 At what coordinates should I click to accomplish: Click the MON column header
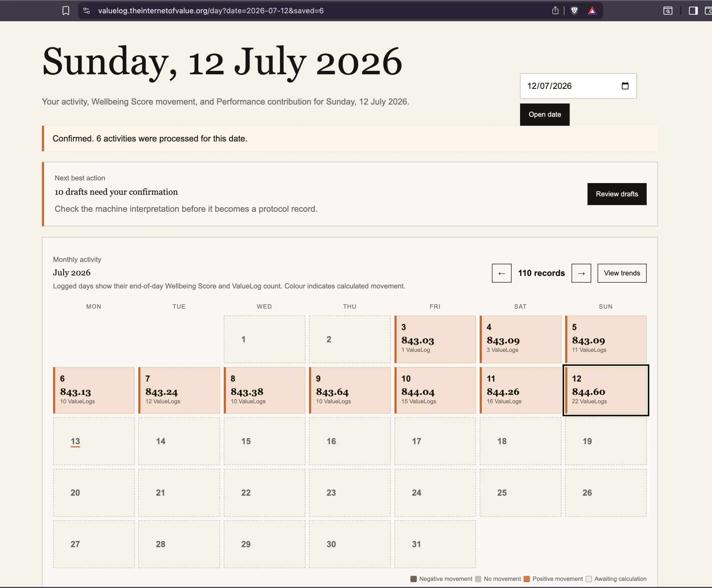tap(94, 306)
